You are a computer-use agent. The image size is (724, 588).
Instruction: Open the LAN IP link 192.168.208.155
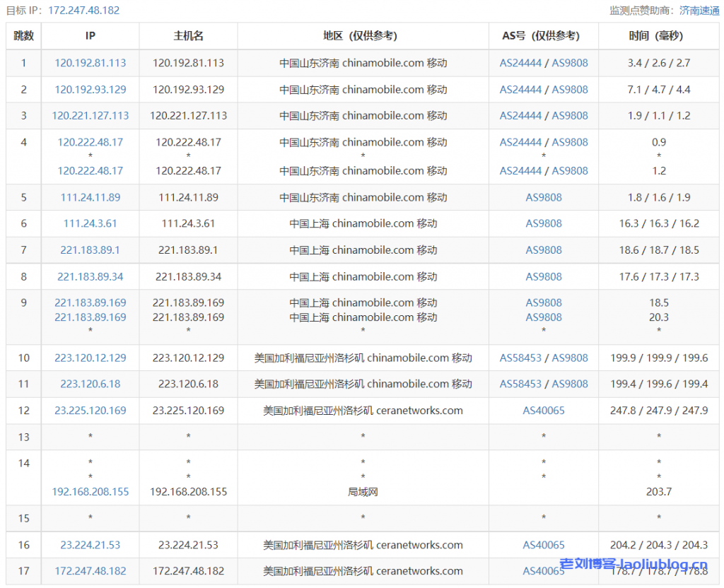pyautogui.click(x=90, y=492)
